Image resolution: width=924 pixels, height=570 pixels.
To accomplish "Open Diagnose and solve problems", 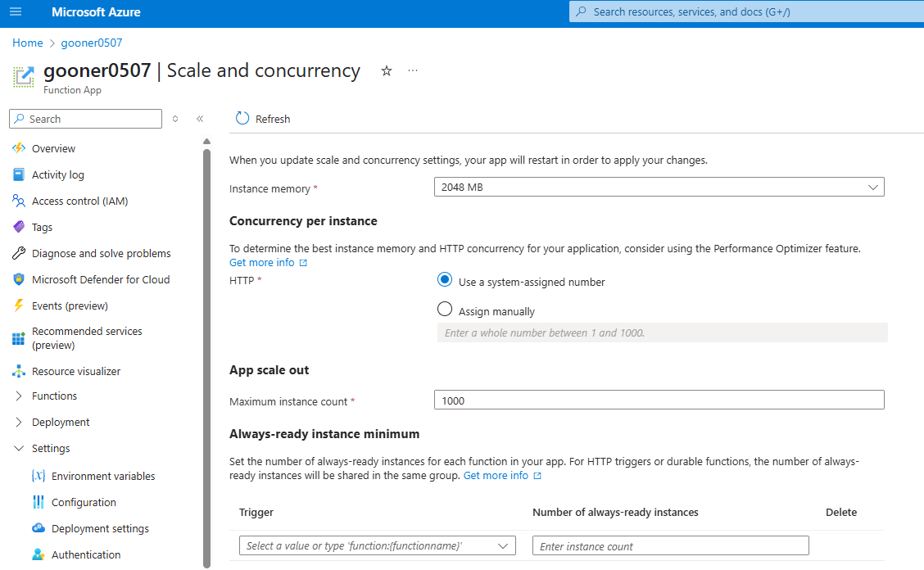I will pyautogui.click(x=102, y=253).
